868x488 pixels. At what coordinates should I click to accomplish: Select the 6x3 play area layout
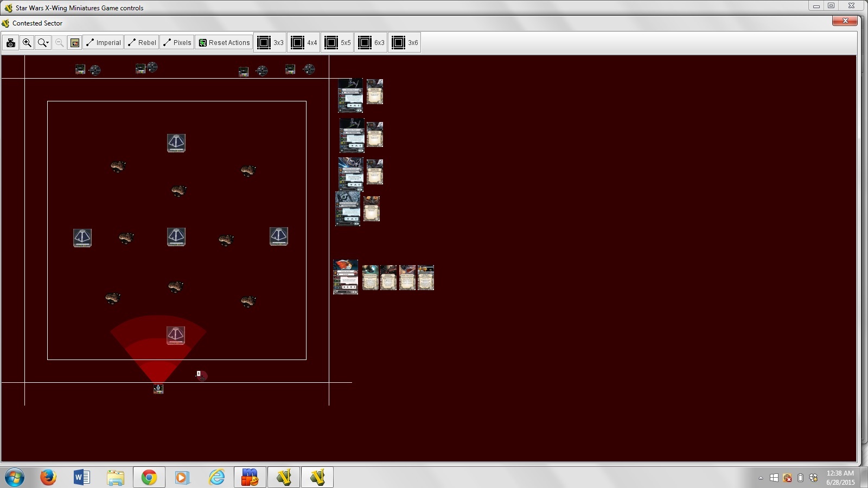(x=371, y=43)
